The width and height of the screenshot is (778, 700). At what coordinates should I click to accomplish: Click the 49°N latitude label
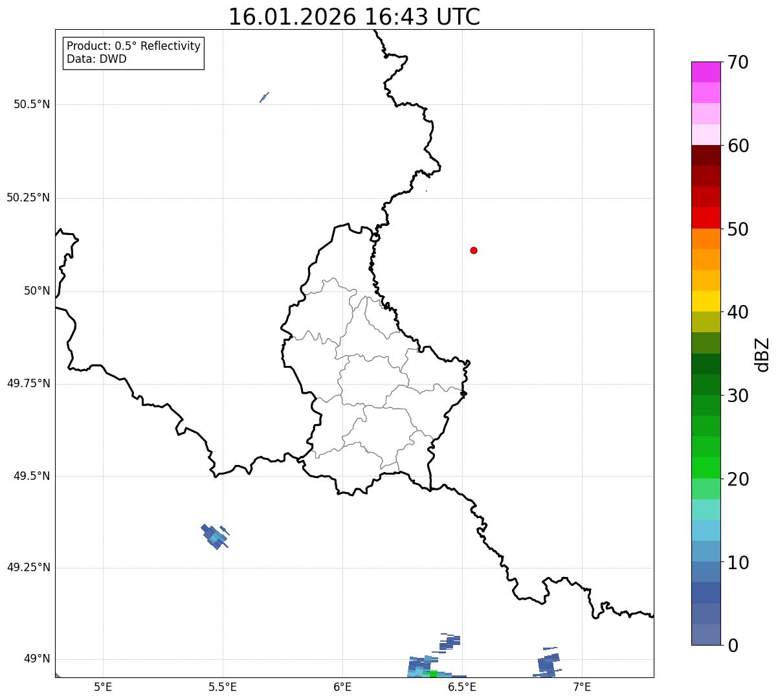pyautogui.click(x=37, y=659)
